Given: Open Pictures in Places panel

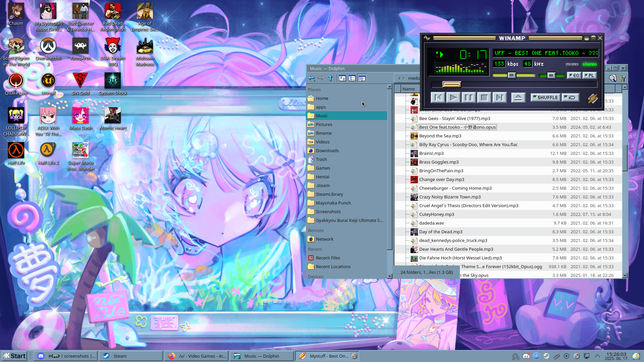Looking at the screenshot, I should [346, 124].
